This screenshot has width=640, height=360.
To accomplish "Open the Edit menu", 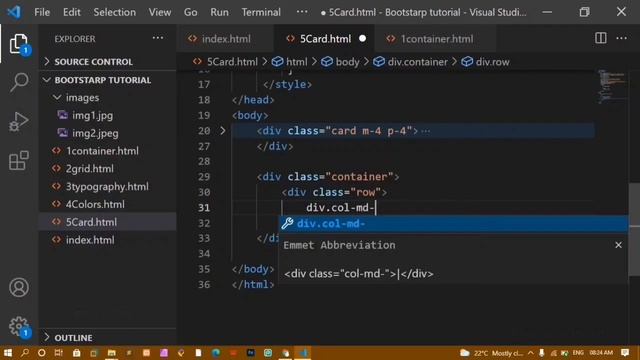I will [71, 12].
